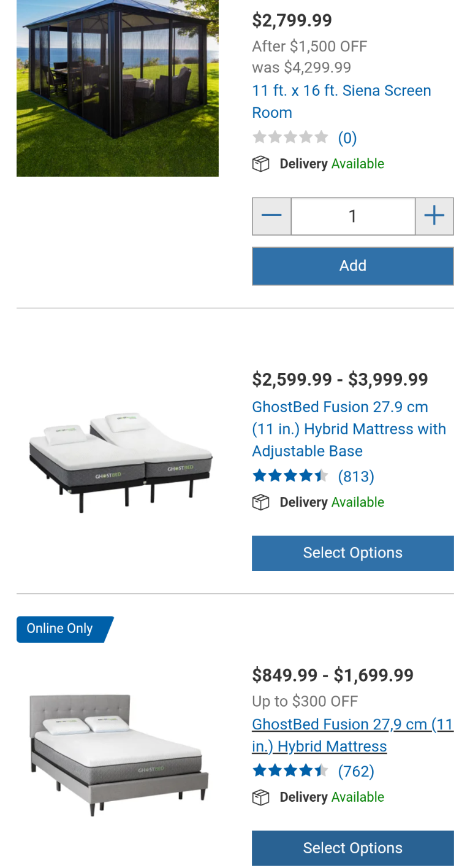Image resolution: width=470 pixels, height=868 pixels.
Task: Decrease Siena Screen Room quantity with minus
Action: (271, 216)
